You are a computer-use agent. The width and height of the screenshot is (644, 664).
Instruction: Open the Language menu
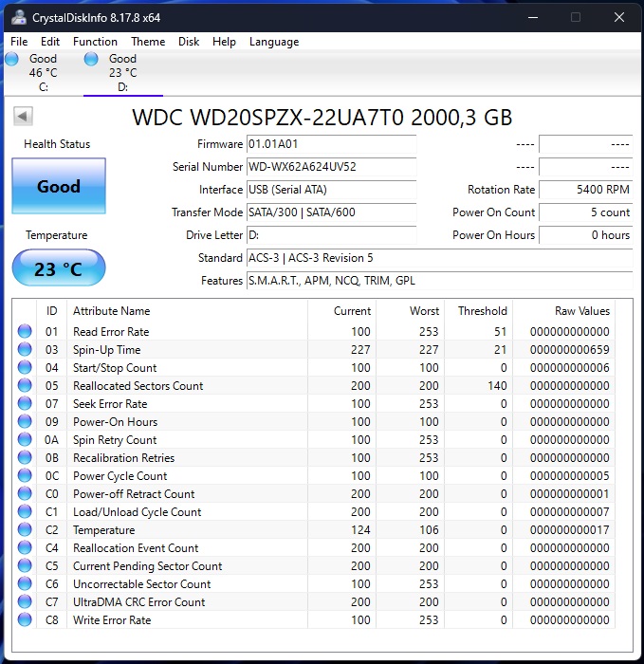click(274, 42)
